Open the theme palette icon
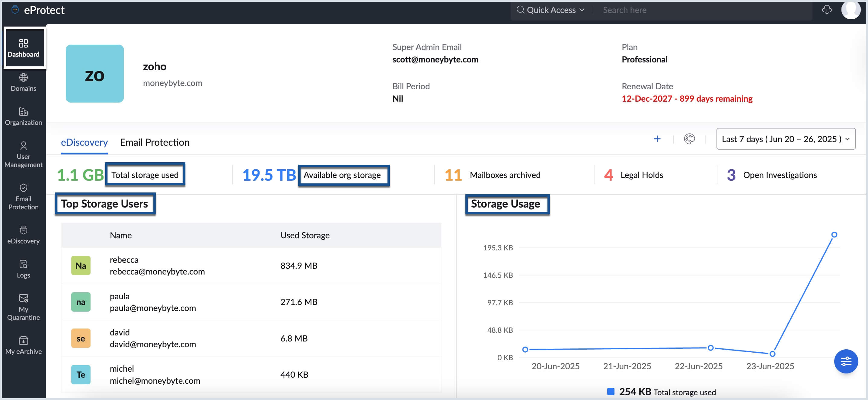 (689, 139)
